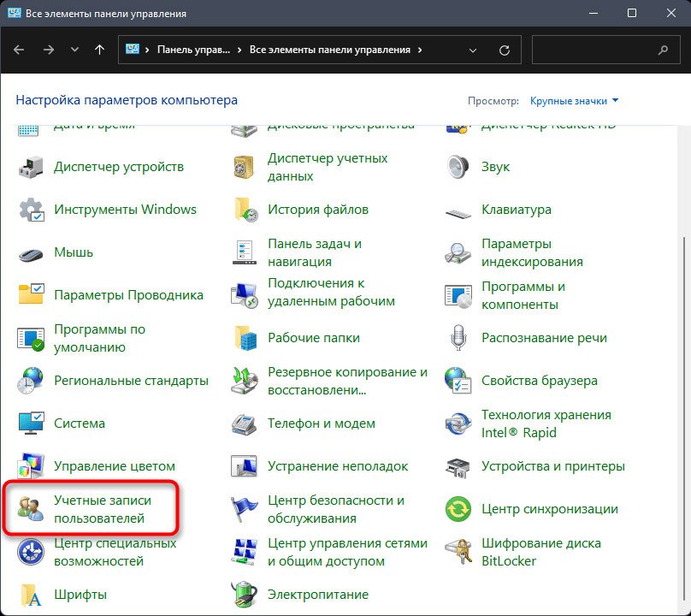Click the Программы и компоненты icon

coord(458,296)
